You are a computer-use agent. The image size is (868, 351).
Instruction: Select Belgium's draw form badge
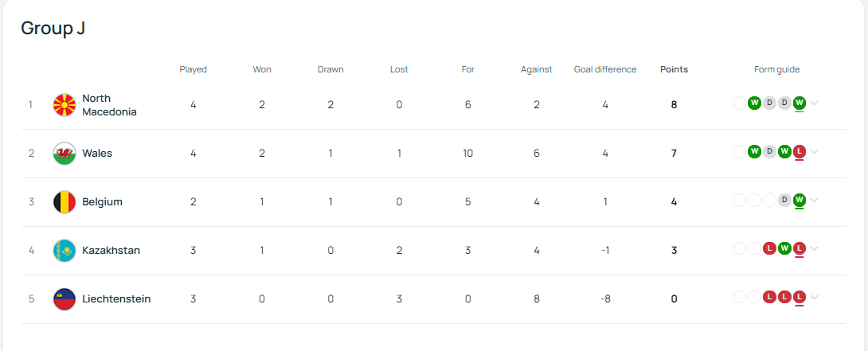(784, 201)
